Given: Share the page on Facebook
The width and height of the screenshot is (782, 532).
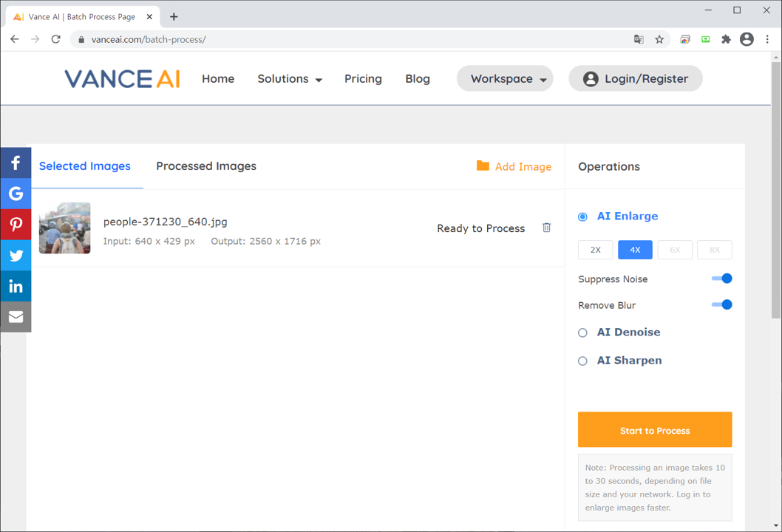Looking at the screenshot, I should point(16,163).
